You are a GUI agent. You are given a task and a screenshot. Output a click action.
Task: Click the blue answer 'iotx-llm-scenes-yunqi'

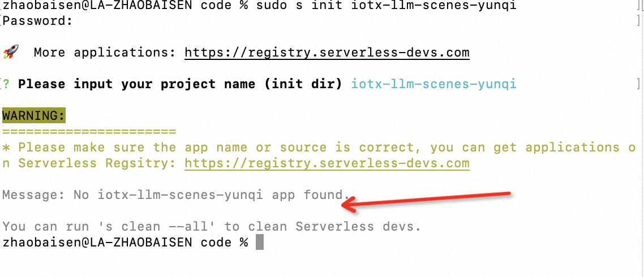[433, 84]
